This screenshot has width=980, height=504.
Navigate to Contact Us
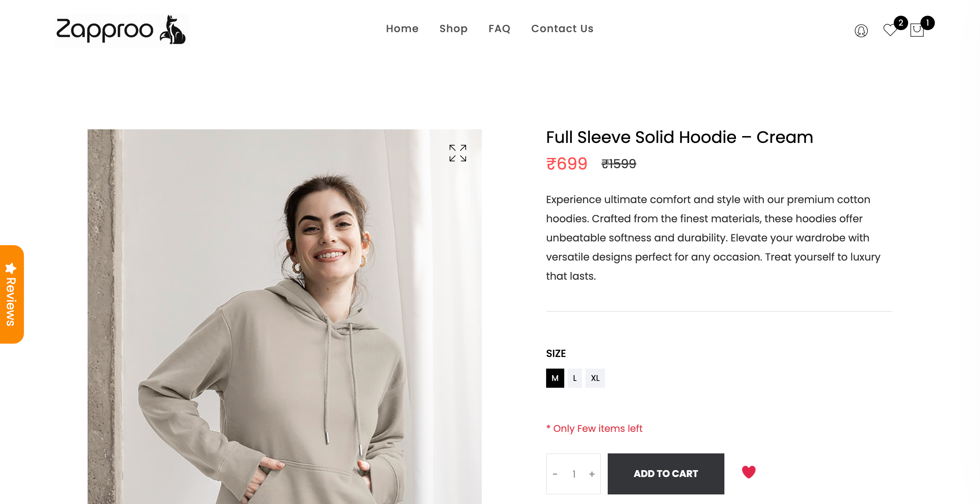point(562,28)
